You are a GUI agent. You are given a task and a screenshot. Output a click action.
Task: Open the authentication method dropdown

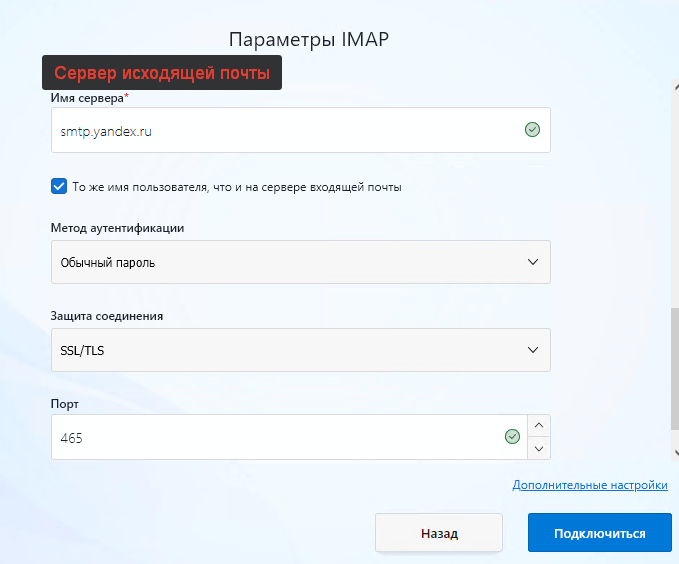click(301, 262)
